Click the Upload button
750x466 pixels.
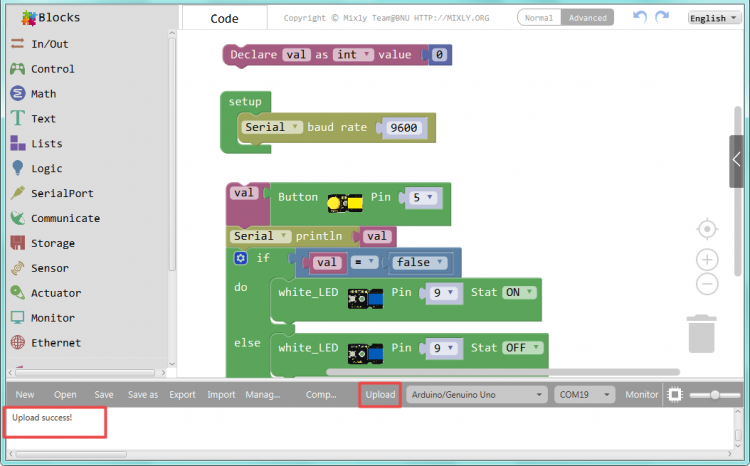380,395
